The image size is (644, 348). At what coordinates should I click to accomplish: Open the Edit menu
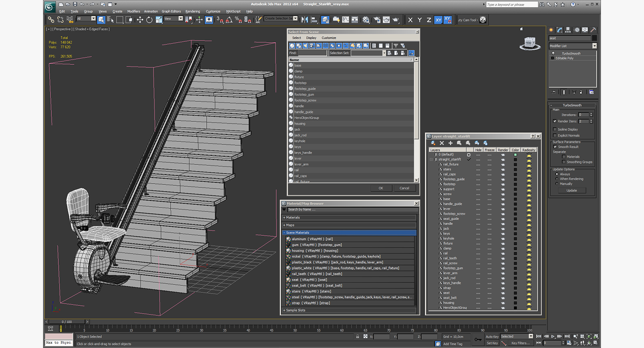62,11
